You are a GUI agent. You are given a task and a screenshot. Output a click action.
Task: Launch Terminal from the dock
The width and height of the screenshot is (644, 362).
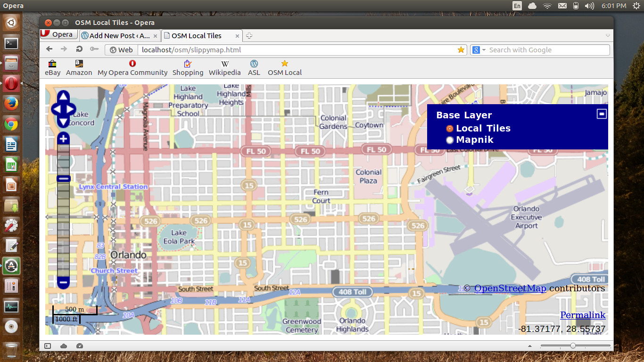coord(11,43)
